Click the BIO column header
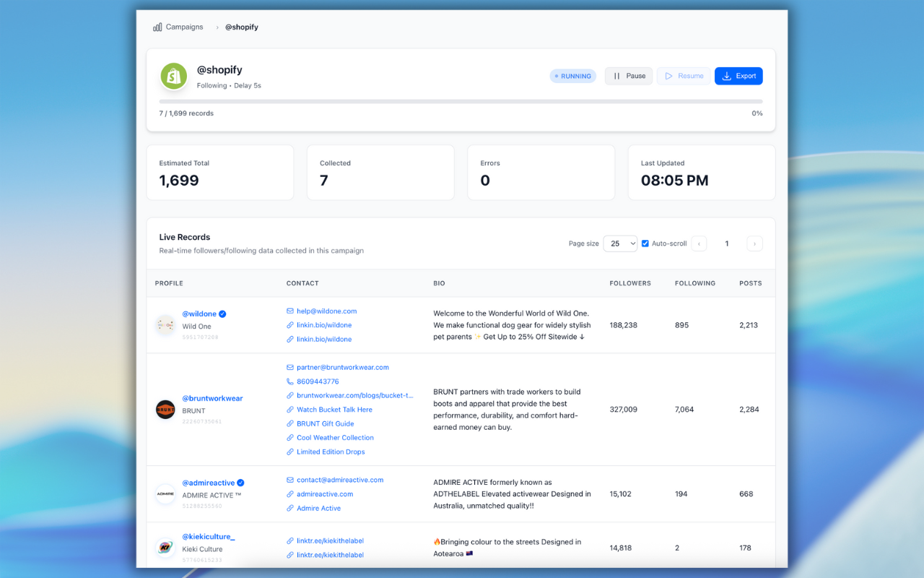Image resolution: width=924 pixels, height=578 pixels. [440, 283]
